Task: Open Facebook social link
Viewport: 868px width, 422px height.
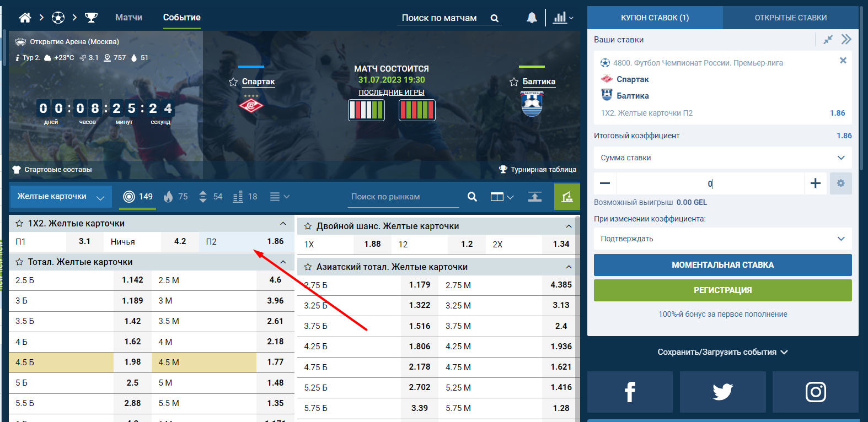Action: (630, 392)
